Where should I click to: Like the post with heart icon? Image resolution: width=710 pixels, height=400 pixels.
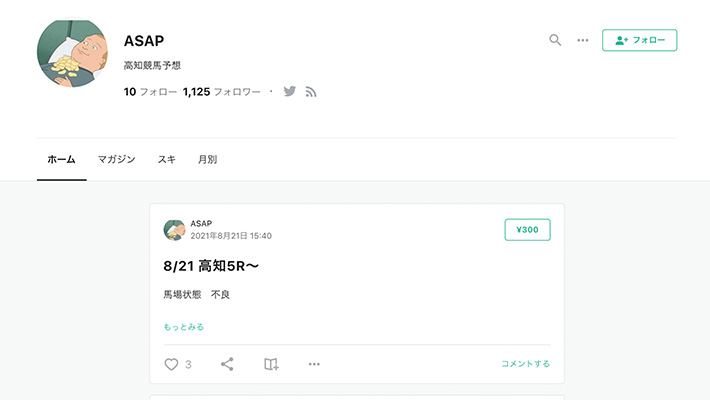(x=171, y=364)
